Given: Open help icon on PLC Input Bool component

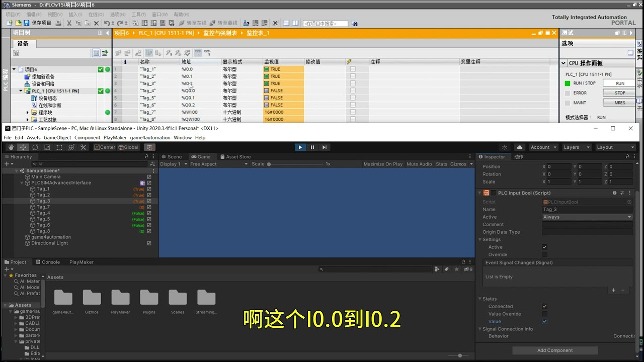Looking at the screenshot, I should (614, 193).
